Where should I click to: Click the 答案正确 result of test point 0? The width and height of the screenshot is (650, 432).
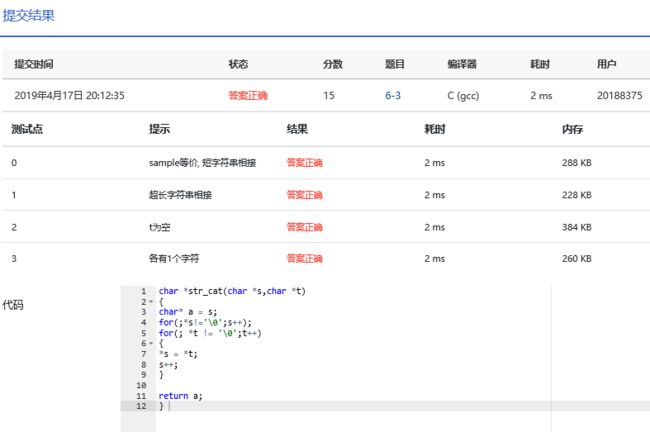click(304, 163)
